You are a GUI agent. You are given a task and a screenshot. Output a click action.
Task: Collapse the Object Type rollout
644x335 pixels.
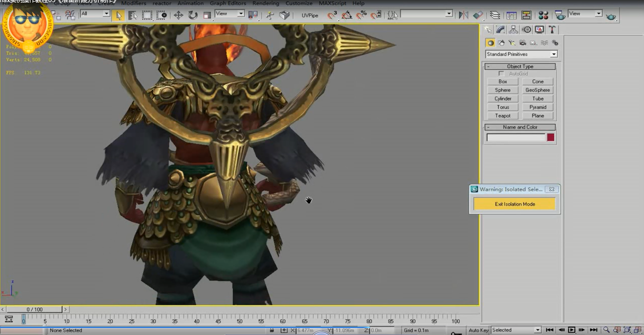[520, 67]
